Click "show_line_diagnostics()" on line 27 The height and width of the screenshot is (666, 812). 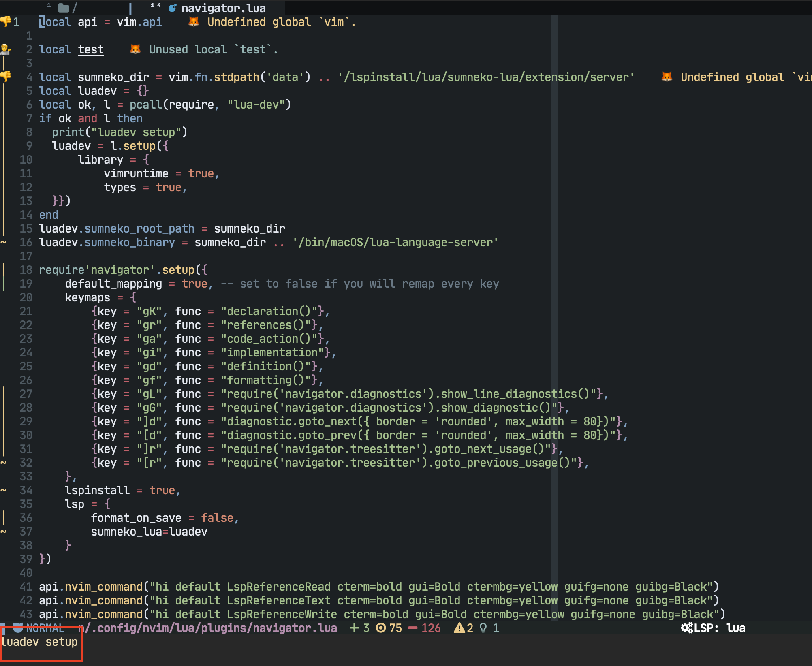pos(515,394)
